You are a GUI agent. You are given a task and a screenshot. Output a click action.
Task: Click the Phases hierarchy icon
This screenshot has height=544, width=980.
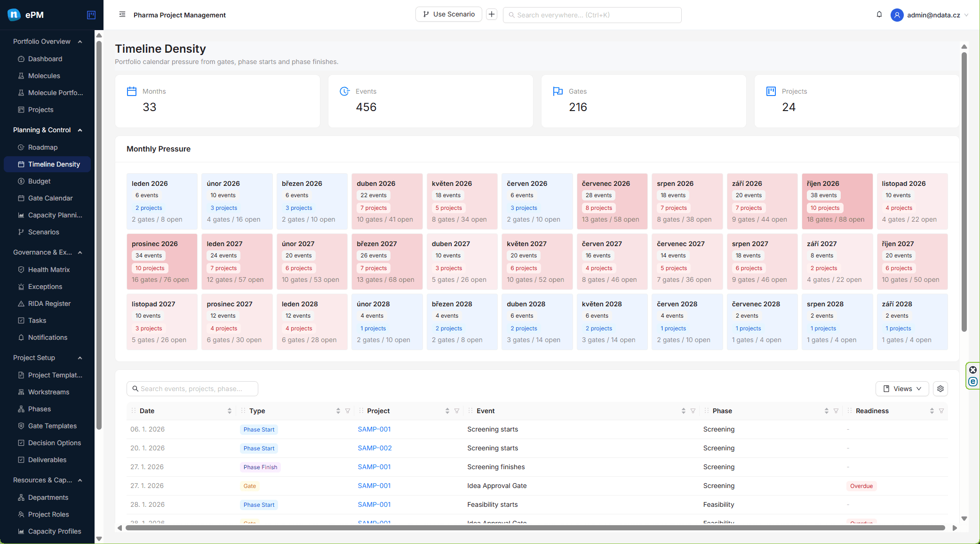tap(21, 409)
